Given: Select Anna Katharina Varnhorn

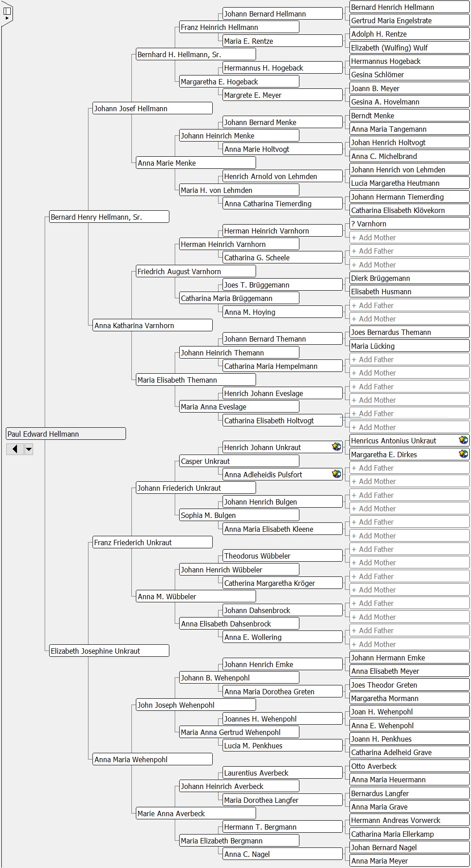Looking at the screenshot, I should pos(152,325).
